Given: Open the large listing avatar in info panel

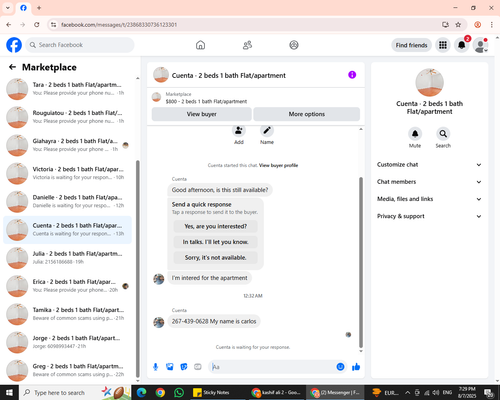Looking at the screenshot, I should pos(429,82).
